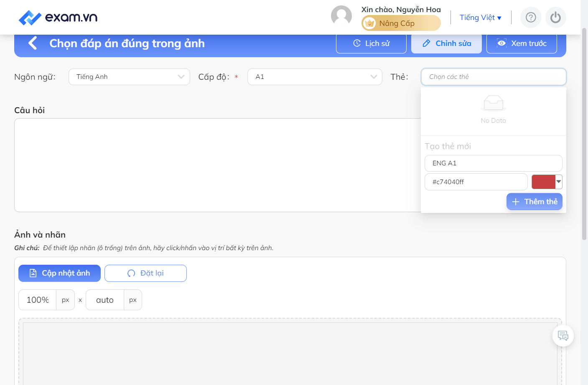Screen dimensions: 588x385
Task: Click the No Data placeholder text
Action: click(494, 121)
